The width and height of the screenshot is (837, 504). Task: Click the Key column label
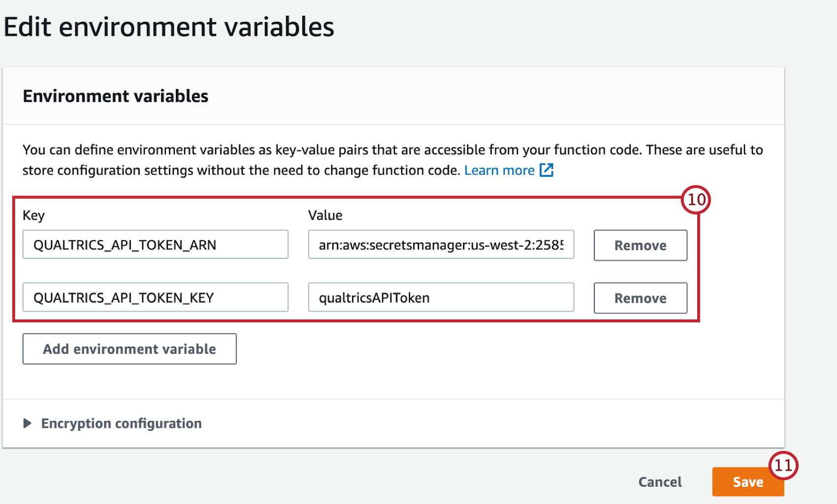[33, 215]
